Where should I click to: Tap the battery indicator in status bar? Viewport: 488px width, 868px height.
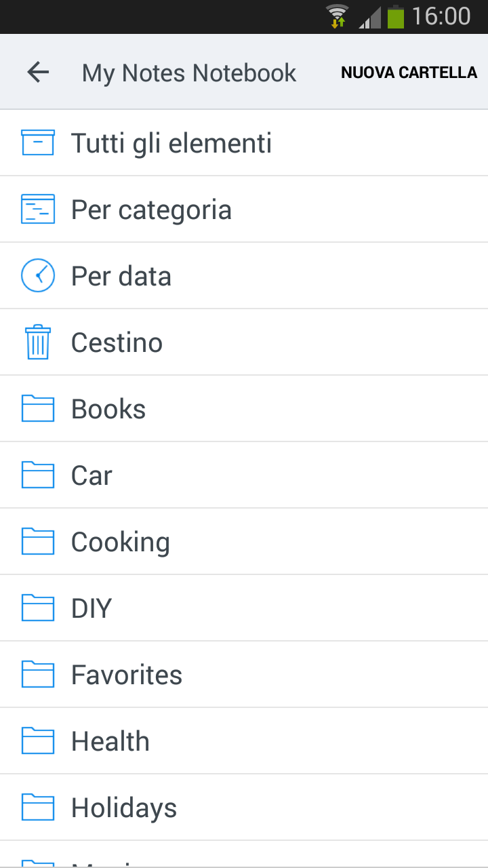point(396,16)
